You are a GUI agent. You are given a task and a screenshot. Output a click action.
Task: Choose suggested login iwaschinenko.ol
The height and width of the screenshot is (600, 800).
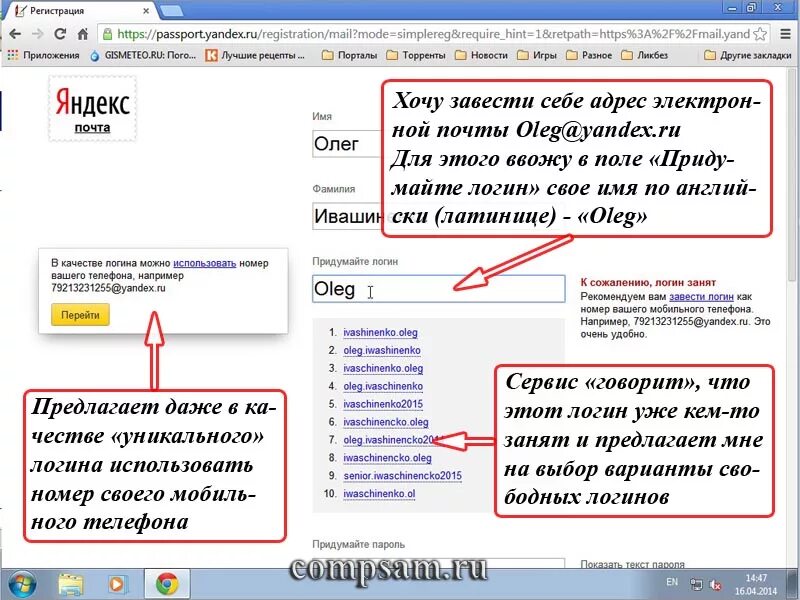[379, 494]
